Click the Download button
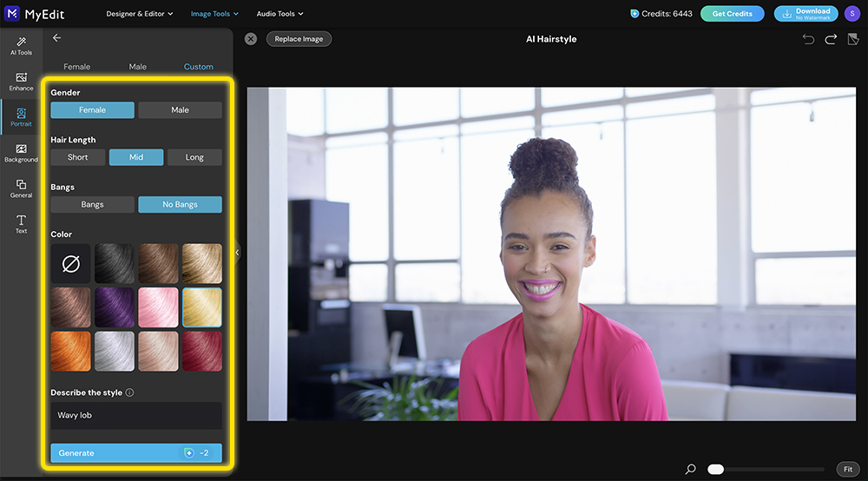The image size is (868, 481). (806, 14)
